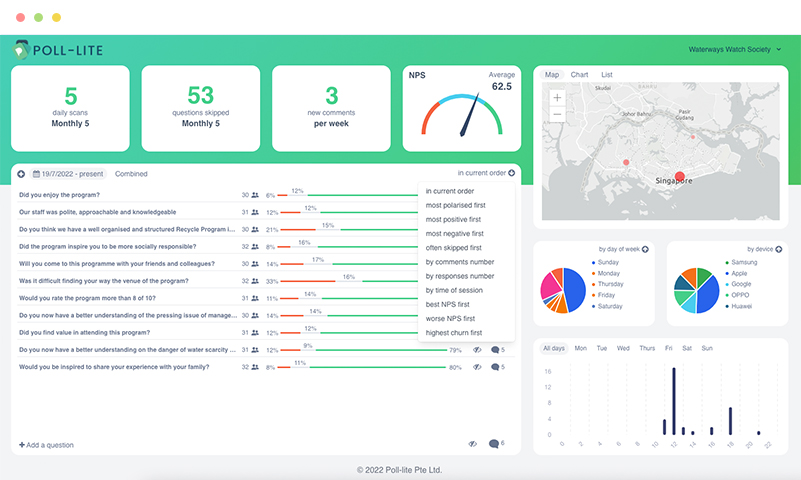
Task: Choose 'highest churn first' sort option
Action: coord(454,333)
